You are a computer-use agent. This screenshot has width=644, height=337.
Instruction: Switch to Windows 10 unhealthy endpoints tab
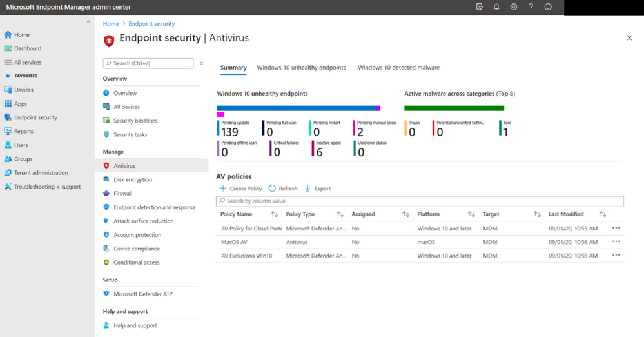(302, 68)
